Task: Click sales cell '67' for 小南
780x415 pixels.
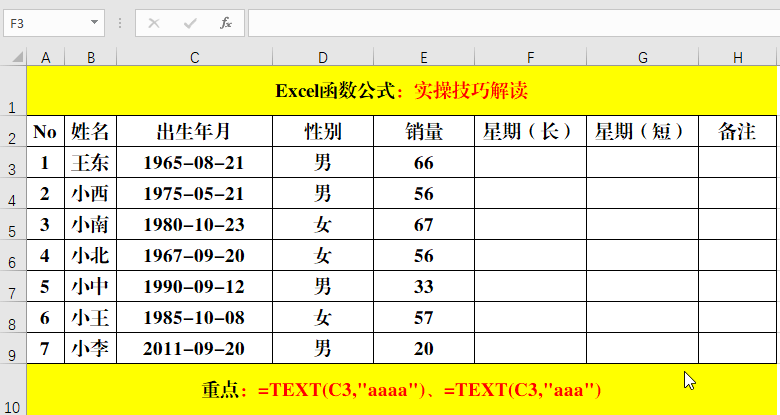Action: (x=424, y=224)
